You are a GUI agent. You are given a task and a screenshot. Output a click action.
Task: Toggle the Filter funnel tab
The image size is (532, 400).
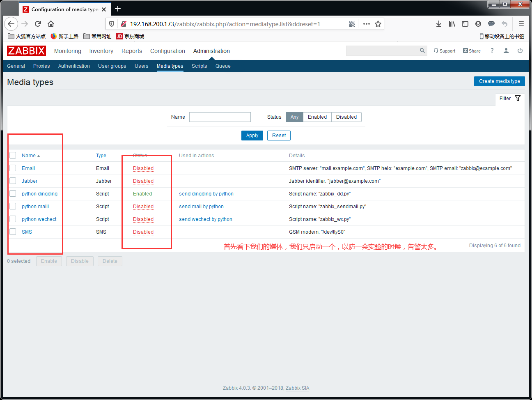tap(510, 99)
